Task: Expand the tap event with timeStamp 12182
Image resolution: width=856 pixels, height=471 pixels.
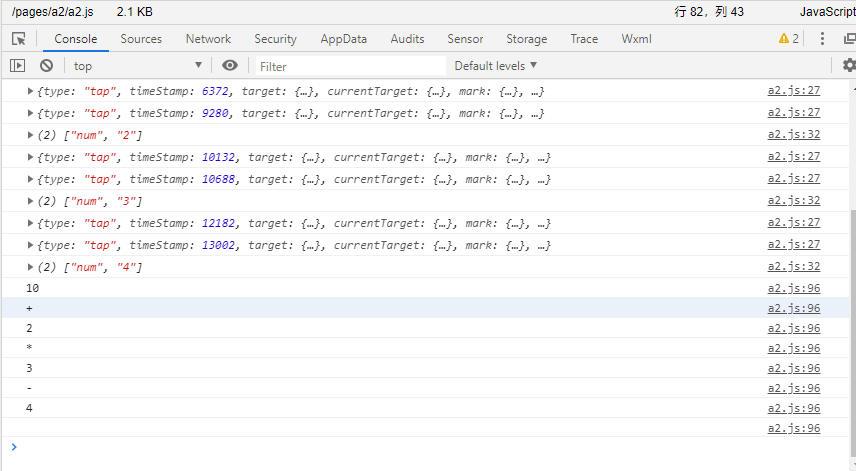Action: coord(31,223)
